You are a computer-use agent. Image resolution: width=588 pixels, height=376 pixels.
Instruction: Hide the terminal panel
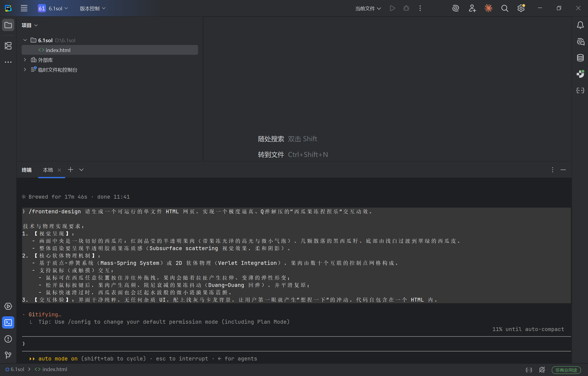pos(563,170)
